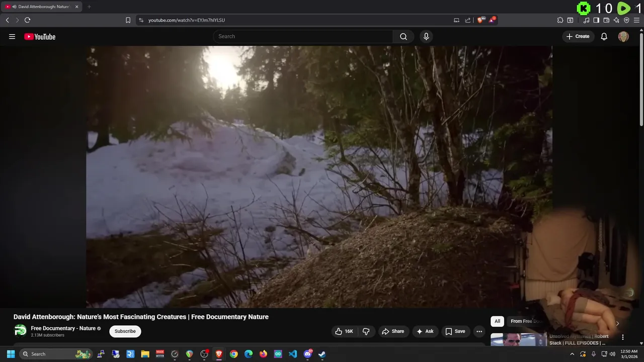
Task: Open Unsolved Mysteries video thumbnail
Action: click(518, 339)
